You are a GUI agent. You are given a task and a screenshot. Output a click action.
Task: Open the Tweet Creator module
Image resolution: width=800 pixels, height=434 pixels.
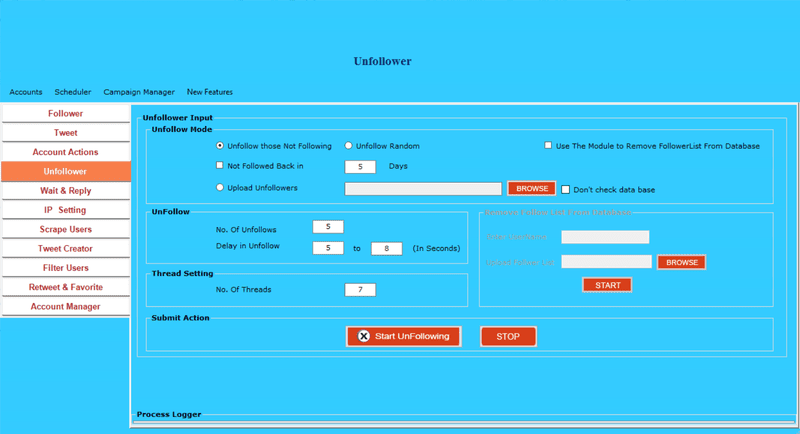66,249
